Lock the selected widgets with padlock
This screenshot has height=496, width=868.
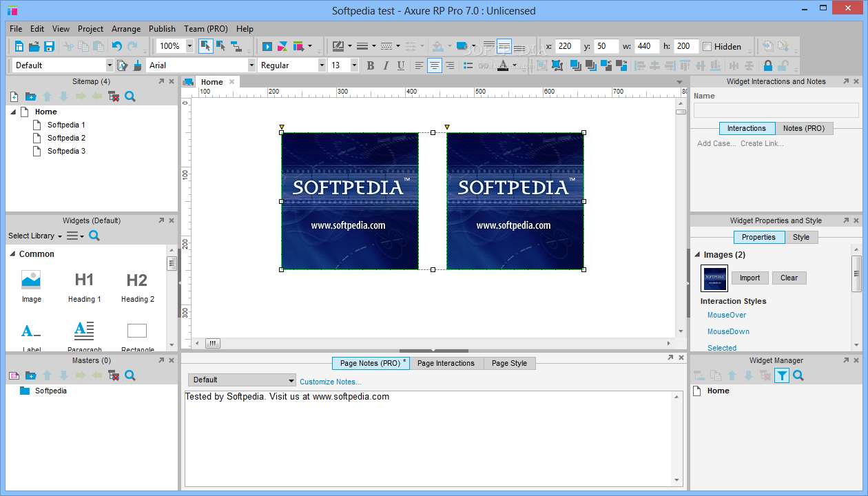pyautogui.click(x=767, y=65)
